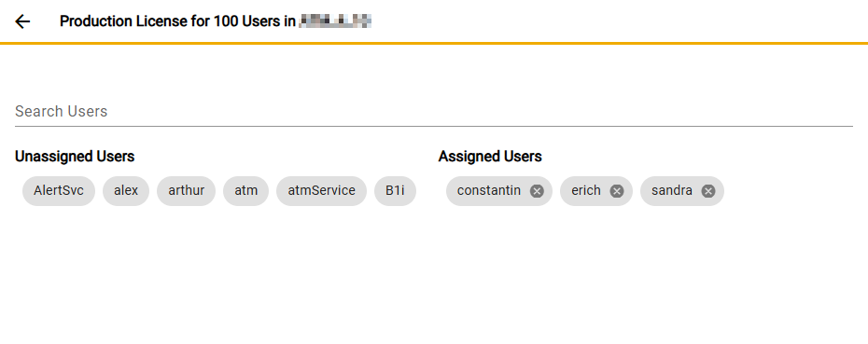The height and width of the screenshot is (344, 868).
Task: Focus the Search Users field
Action: (x=433, y=111)
